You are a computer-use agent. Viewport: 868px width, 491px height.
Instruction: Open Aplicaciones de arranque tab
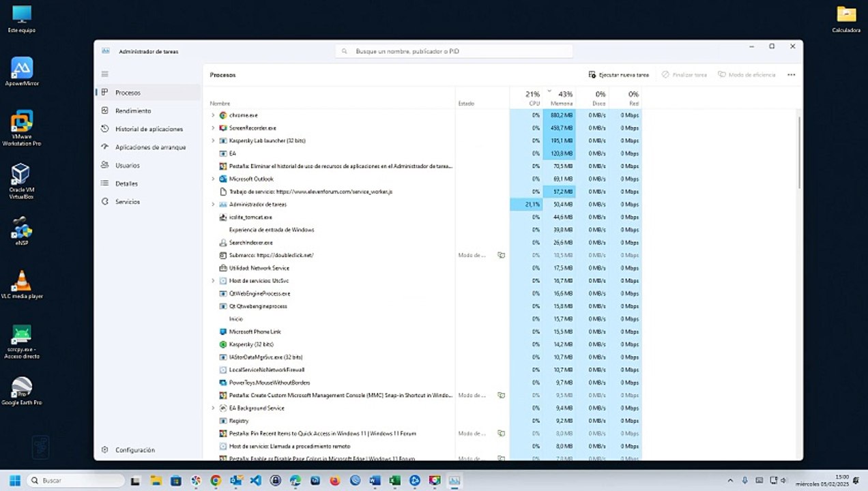click(x=149, y=147)
